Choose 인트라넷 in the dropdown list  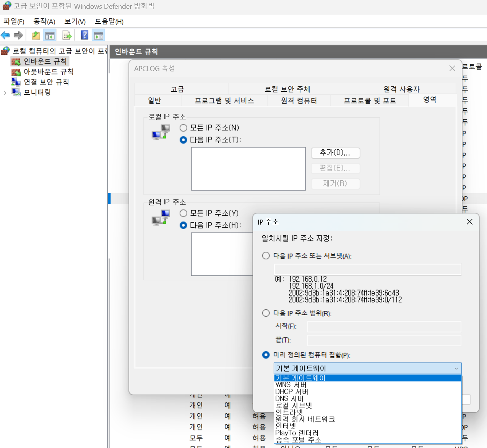coord(368,412)
